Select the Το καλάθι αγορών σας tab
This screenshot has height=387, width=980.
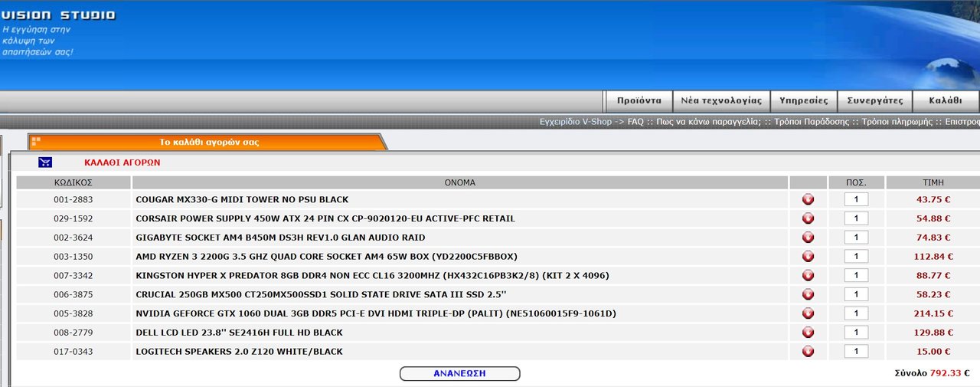[x=208, y=142]
